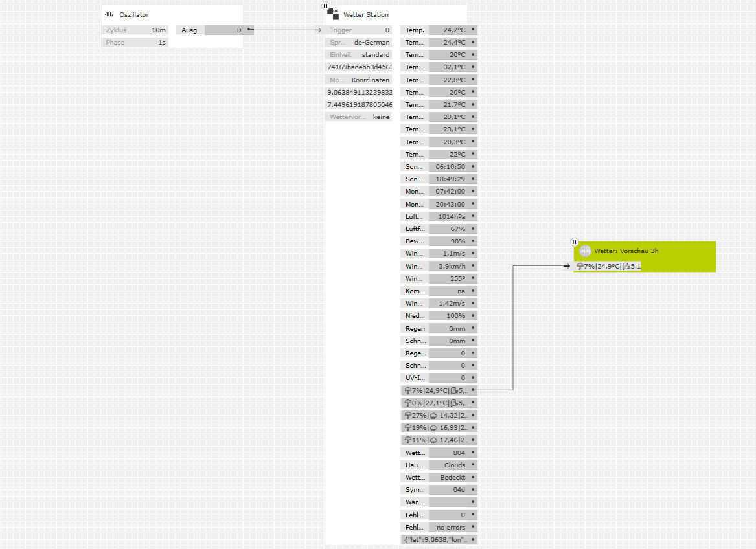The width and height of the screenshot is (756, 549).
Task: Click the Zyklus 10m field
Action: point(135,30)
